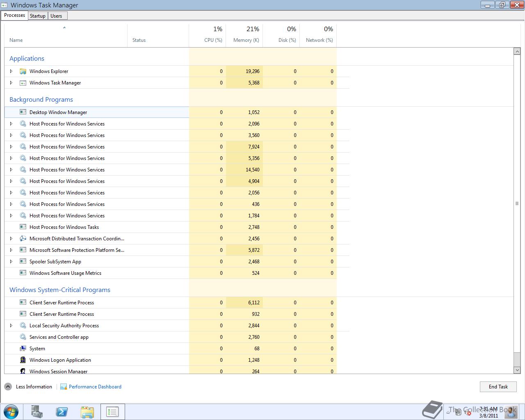Expand the Windows Task Manager entry
Viewport: 525px width, 420px height.
[x=11, y=83]
